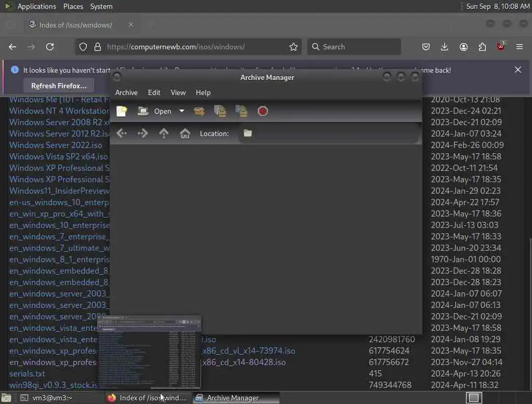Click date 2024-Feb-26 00:09
Viewport: 532px width, 404px height.
coord(467,145)
